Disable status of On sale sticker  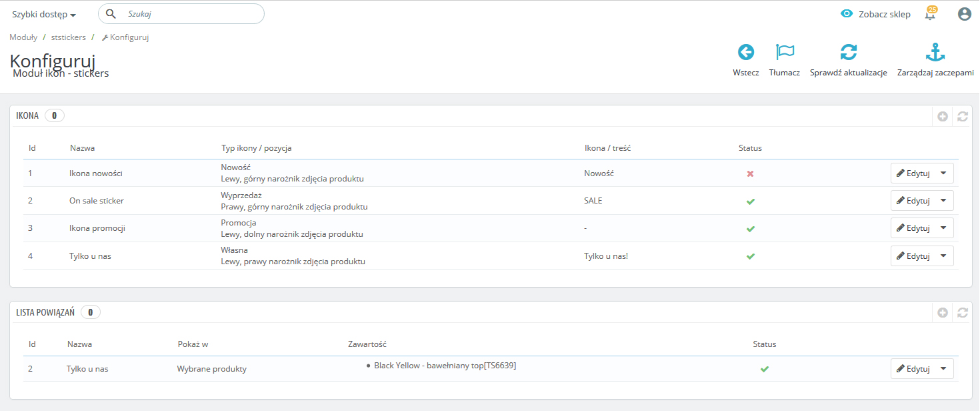pos(750,201)
